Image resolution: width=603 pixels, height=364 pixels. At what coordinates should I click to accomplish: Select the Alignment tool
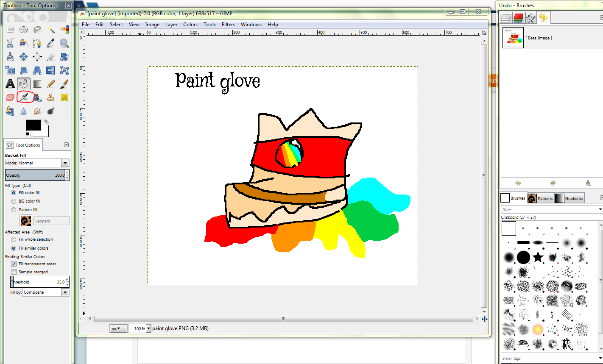(37, 57)
